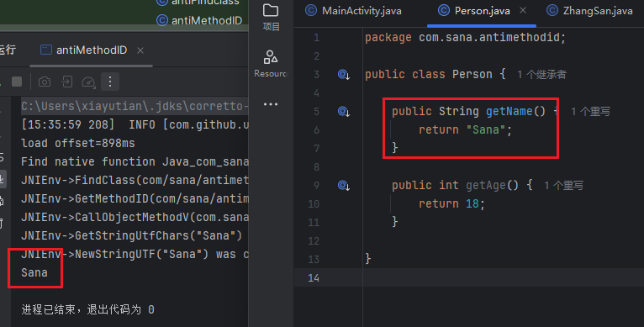Click '1 个重写' hint next to getAge
The height and width of the screenshot is (327, 644).
click(x=563, y=185)
